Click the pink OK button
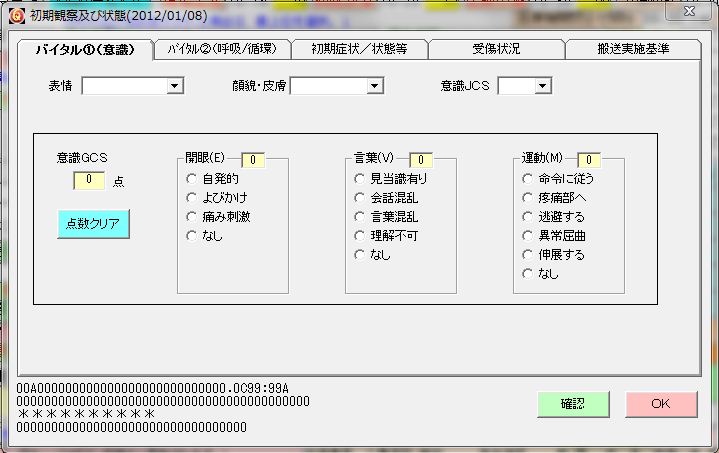Screen dimensions: 719x453 click(660, 404)
